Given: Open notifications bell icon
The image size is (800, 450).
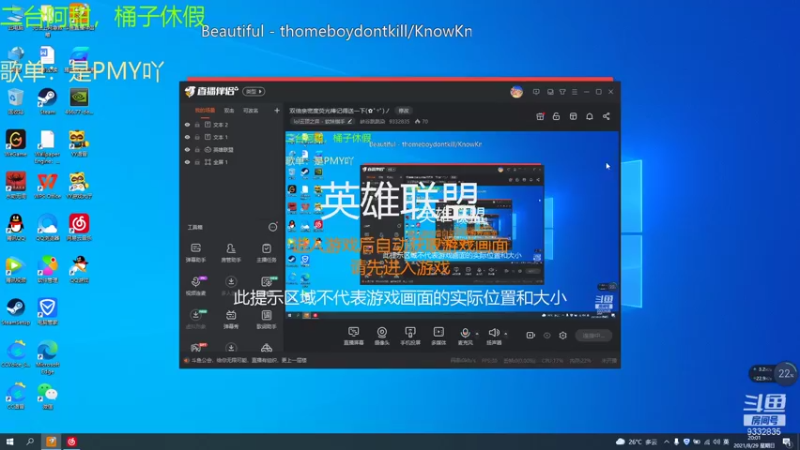Looking at the screenshot, I should tap(589, 116).
